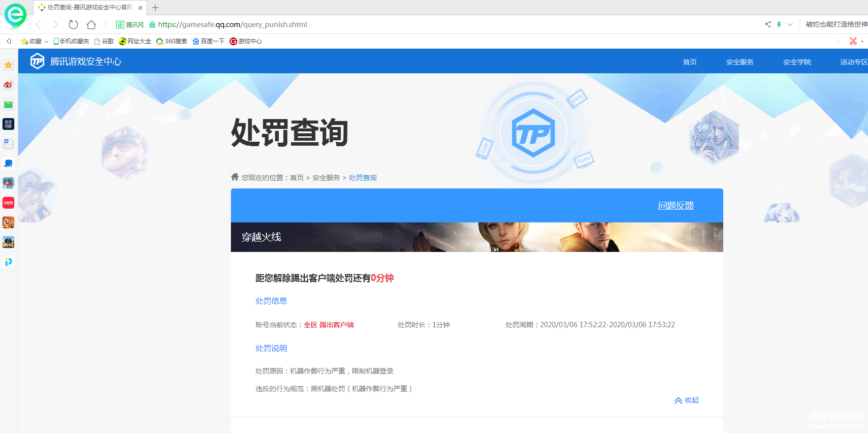Click the green lightning speed mode icon

point(779,25)
